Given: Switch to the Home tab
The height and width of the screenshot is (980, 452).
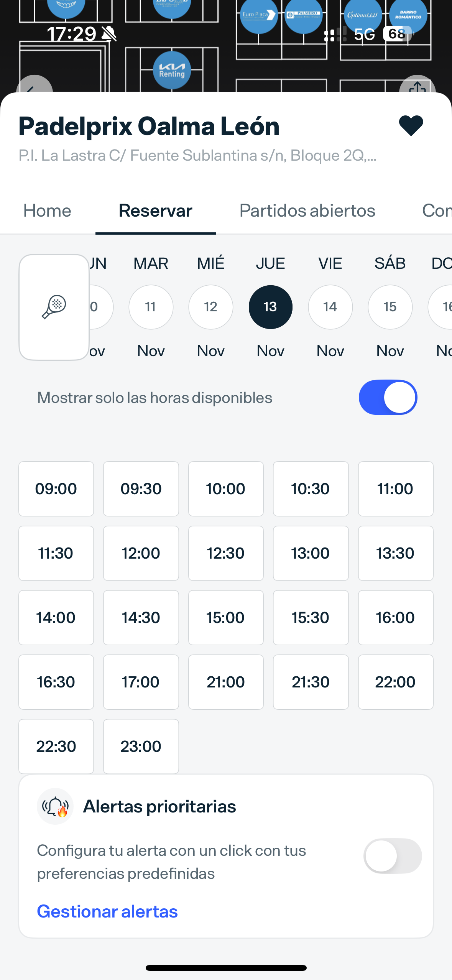Looking at the screenshot, I should pos(47,211).
